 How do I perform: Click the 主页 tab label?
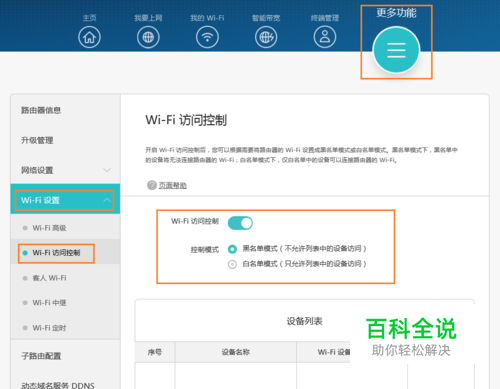tap(89, 18)
